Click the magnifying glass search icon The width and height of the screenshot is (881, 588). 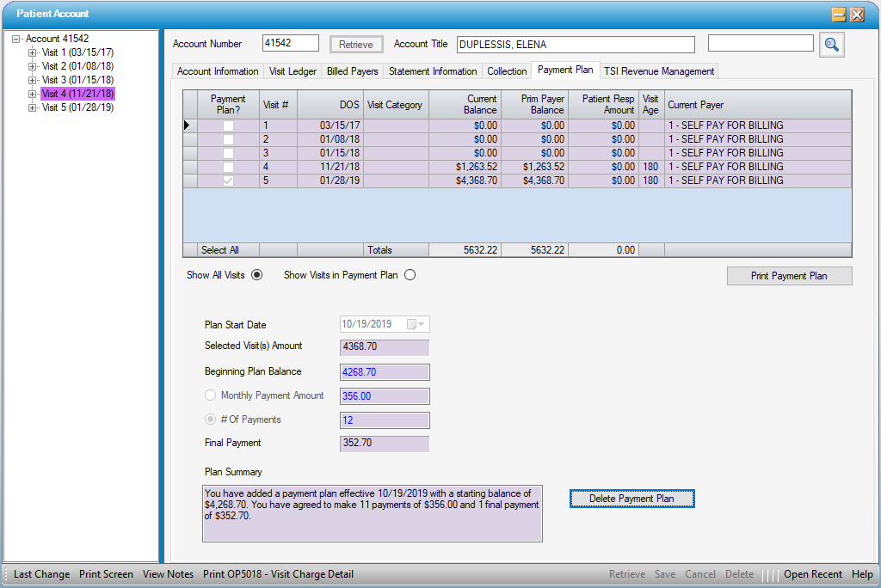(x=831, y=45)
